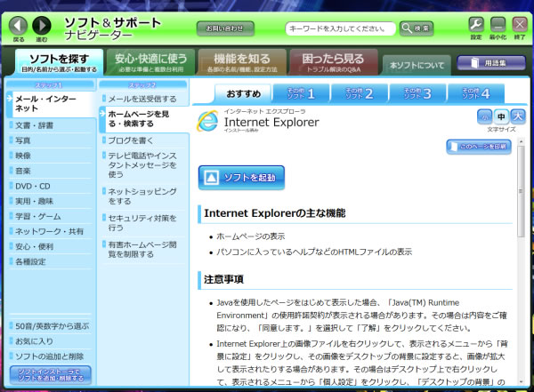534x392 pixels.
Task: Click ソフトインストーラで追加・削除する button
Action: tap(51, 375)
